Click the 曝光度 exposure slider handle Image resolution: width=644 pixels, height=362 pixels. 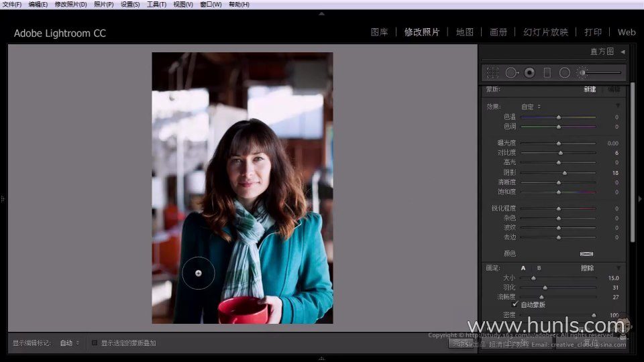click(x=559, y=143)
